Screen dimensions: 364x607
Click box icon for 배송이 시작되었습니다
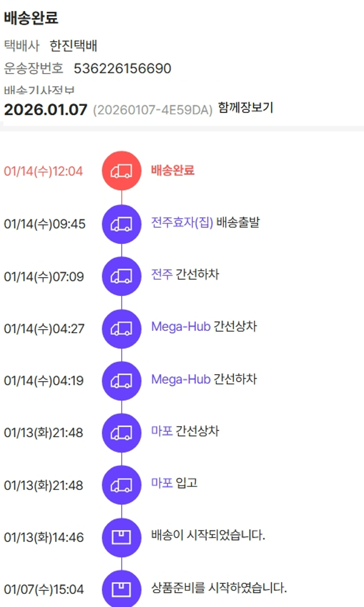coord(121,537)
